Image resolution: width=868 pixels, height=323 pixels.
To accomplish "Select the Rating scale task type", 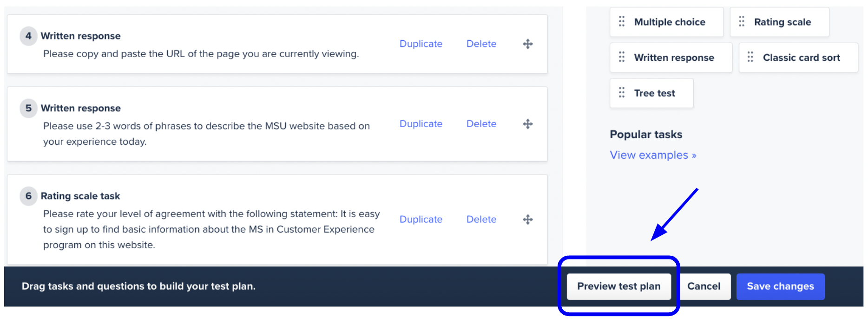I will click(780, 22).
